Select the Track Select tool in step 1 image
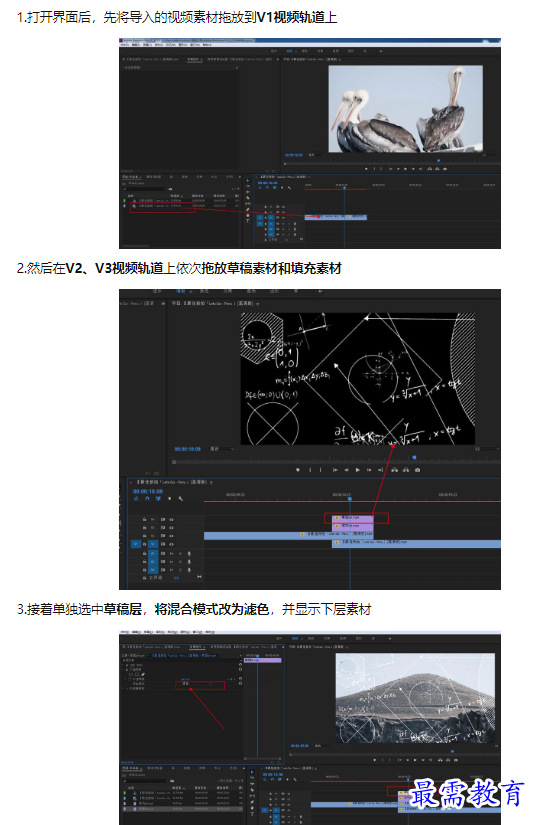533x825 pixels. tap(247, 186)
